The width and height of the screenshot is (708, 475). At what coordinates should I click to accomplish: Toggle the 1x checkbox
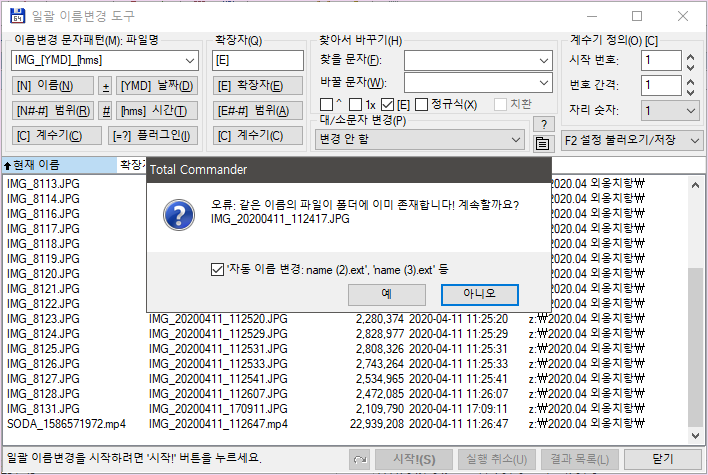(356, 105)
